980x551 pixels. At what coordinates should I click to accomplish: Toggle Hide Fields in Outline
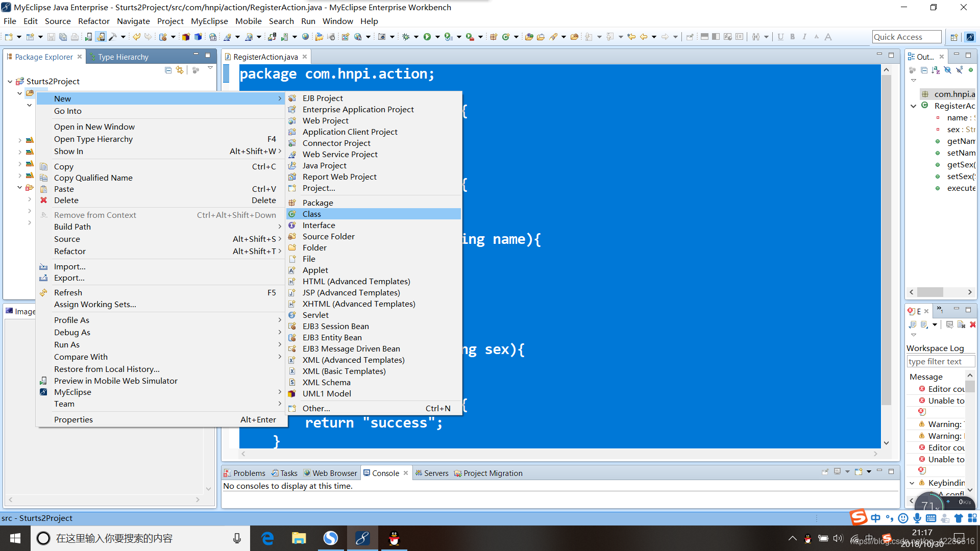pos(947,70)
